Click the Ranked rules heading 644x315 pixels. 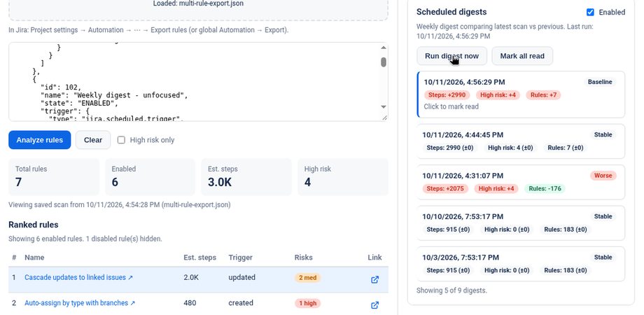pos(34,225)
